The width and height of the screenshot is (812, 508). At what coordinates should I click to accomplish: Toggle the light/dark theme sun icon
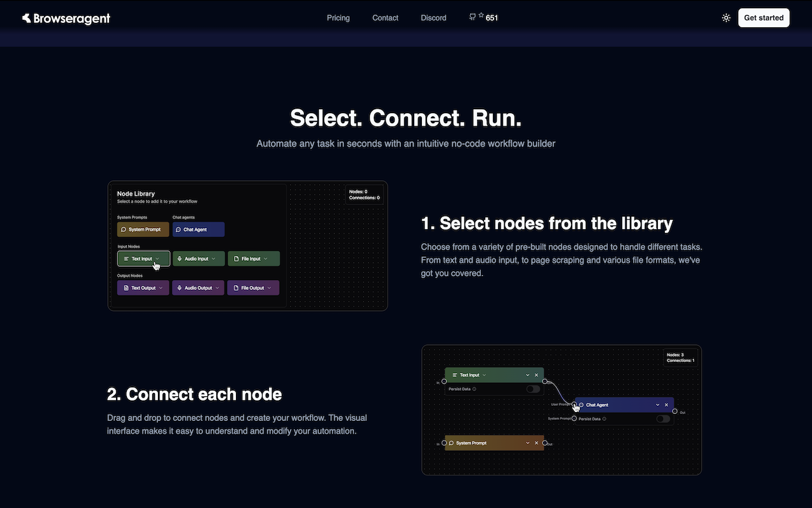click(726, 18)
